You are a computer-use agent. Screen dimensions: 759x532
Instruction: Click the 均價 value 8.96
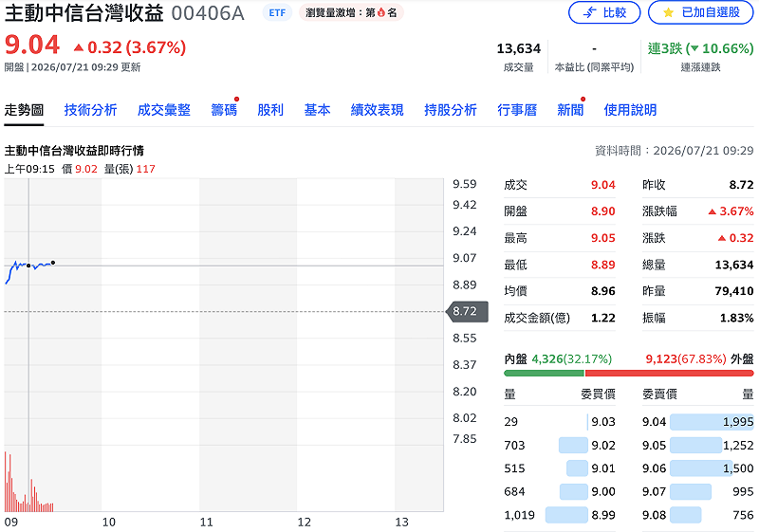pyautogui.click(x=602, y=291)
